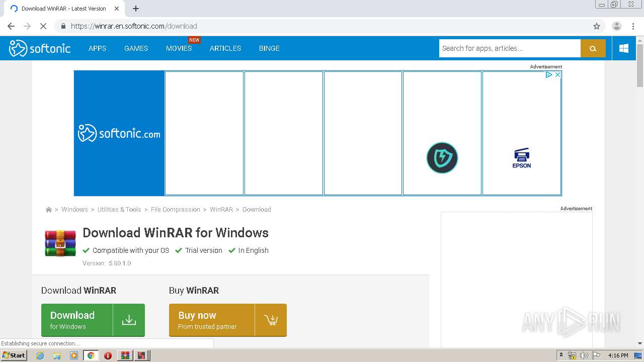
Task: Click the browser address bar URL
Action: [x=134, y=26]
